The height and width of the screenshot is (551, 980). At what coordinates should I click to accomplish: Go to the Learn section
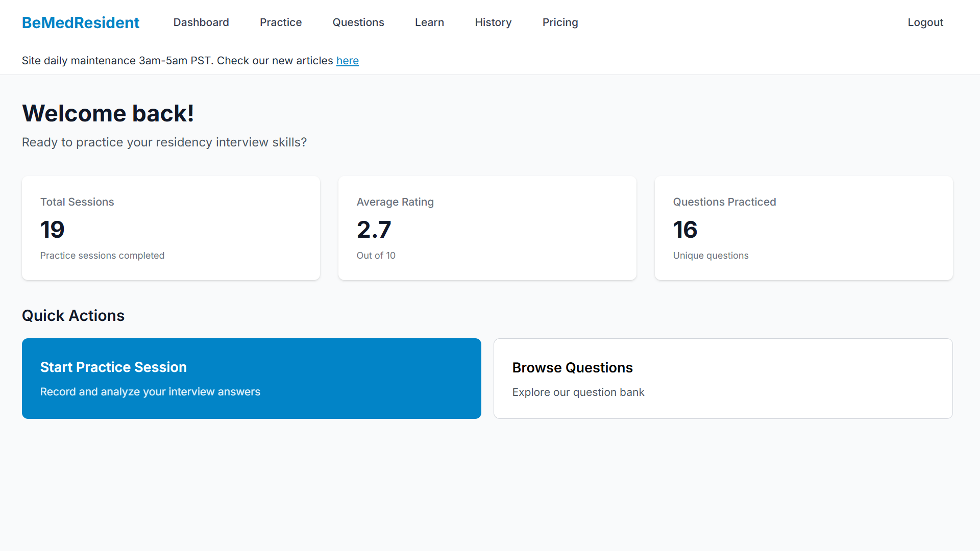429,22
